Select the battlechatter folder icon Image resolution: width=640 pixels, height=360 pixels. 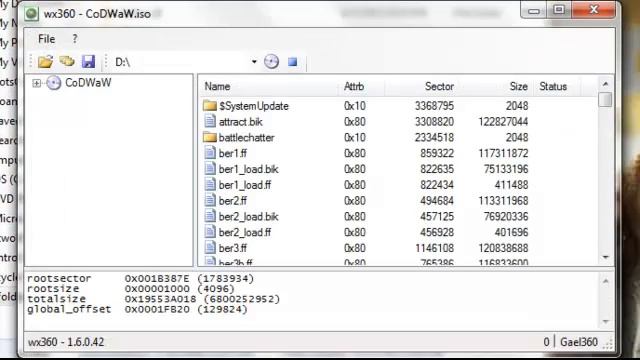(210, 137)
